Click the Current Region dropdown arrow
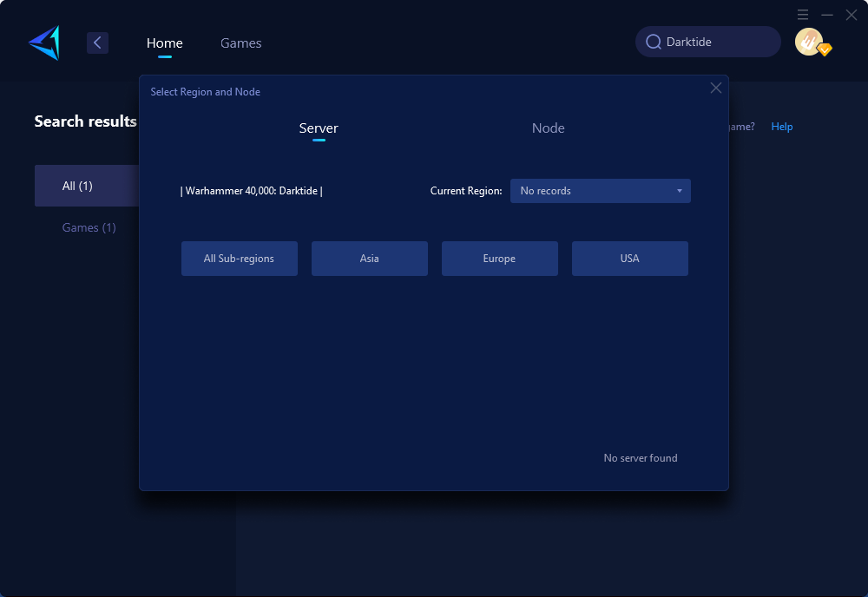The height and width of the screenshot is (597, 868). [680, 191]
